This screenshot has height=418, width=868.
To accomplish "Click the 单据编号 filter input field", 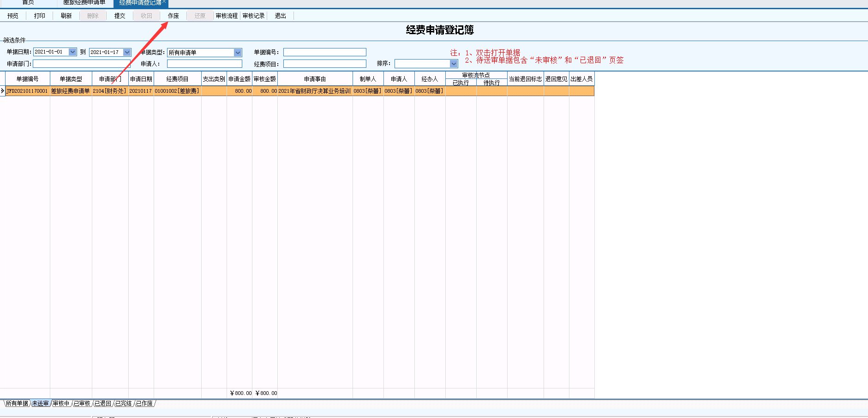I will 324,53.
